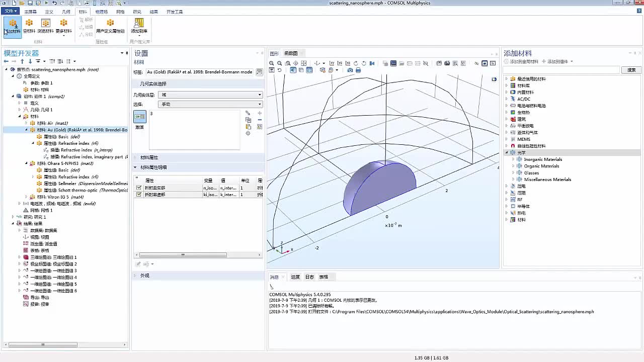Click the 用户定义属性组 ribbon icon
Viewport: 644px width, 362px height.
coord(110,26)
